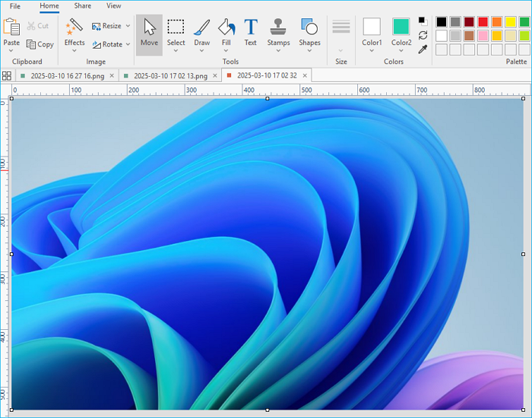Swap Color1 and Color2
The width and height of the screenshot is (532, 418).
tap(423, 35)
